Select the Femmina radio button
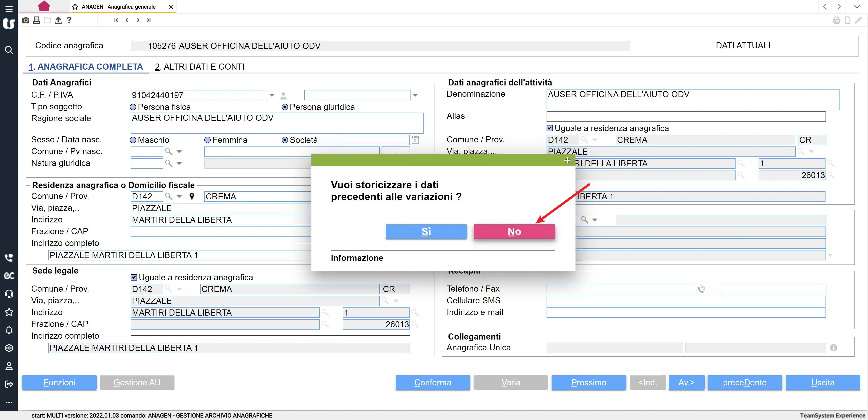The height and width of the screenshot is (420, 868). pyautogui.click(x=208, y=140)
